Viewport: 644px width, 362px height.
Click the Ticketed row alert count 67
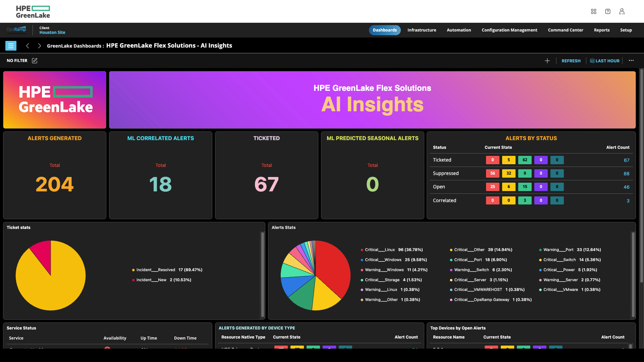pos(626,160)
